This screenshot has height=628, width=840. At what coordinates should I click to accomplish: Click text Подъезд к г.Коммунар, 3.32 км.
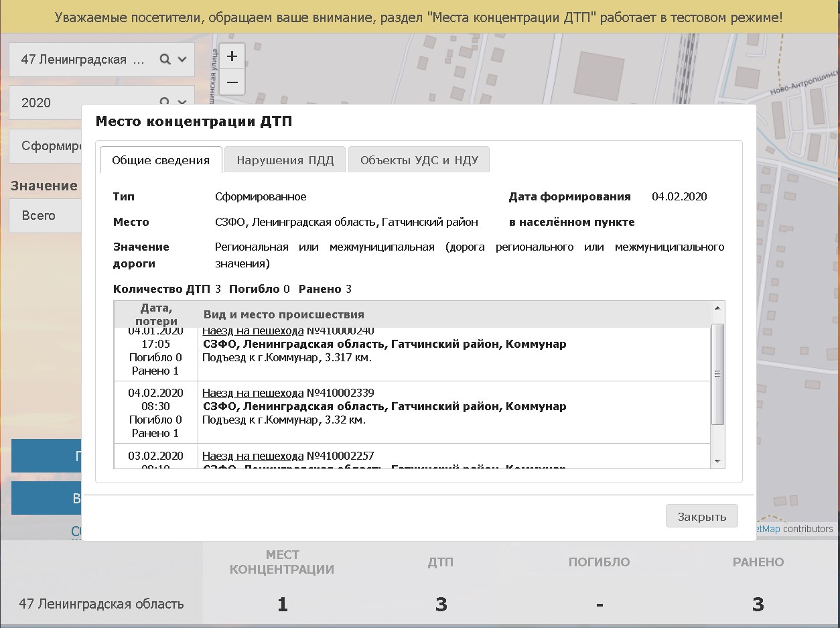tap(284, 420)
